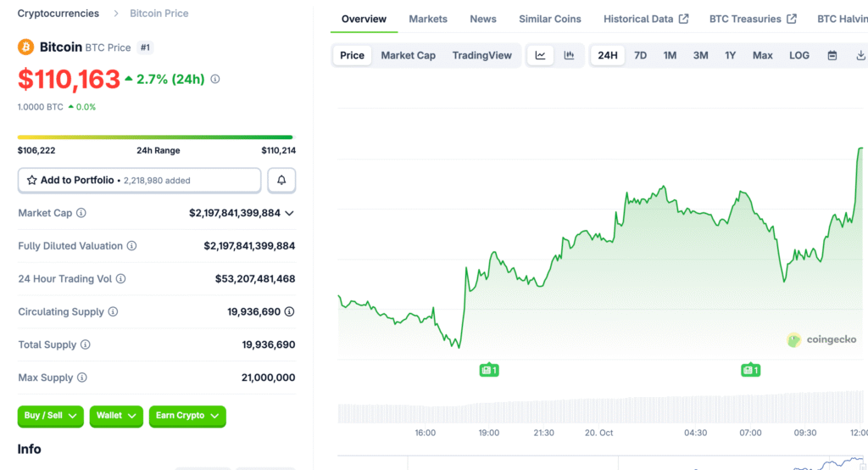Select the 7D time range

click(641, 55)
